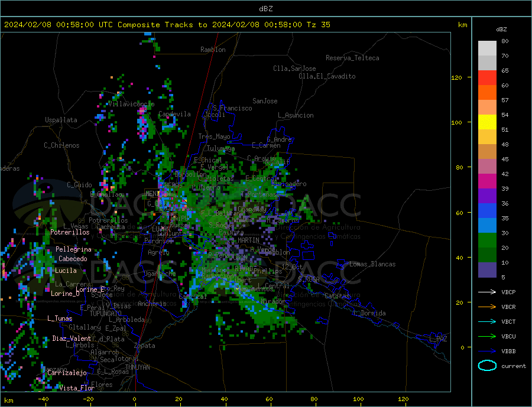Viewport: 532px width, 407px height.
Task: Click the green VBCU arrow in legend
Action: pyautogui.click(x=487, y=337)
